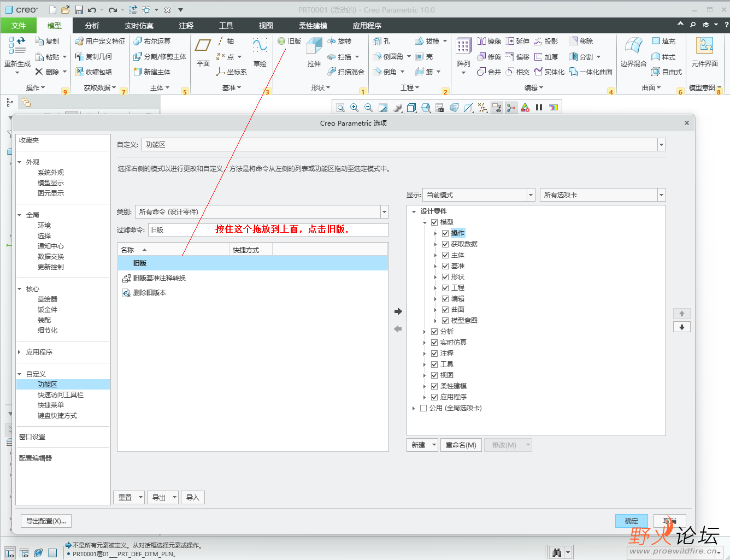This screenshot has width=730, height=560.
Task: Click the 布尔运算 tool
Action: 152,41
